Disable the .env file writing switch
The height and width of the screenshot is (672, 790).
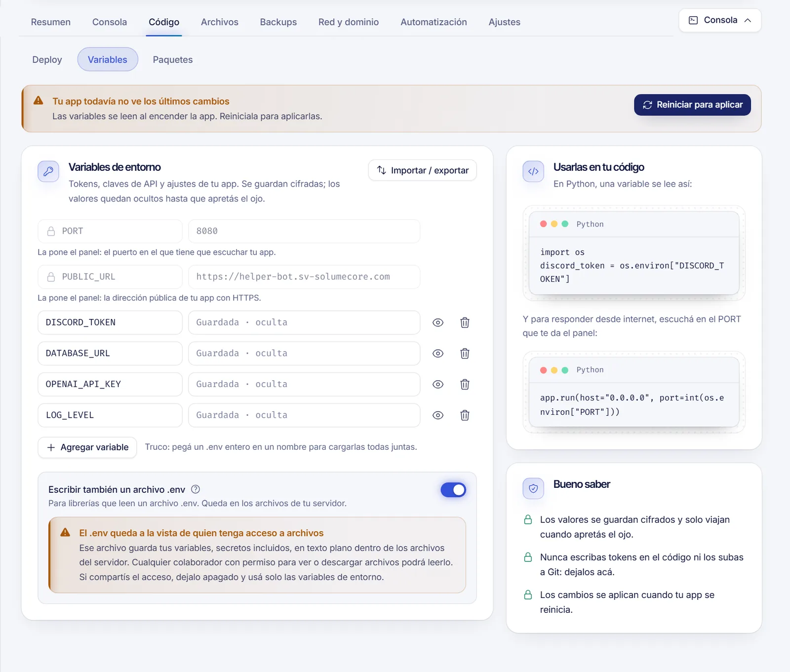pos(453,490)
